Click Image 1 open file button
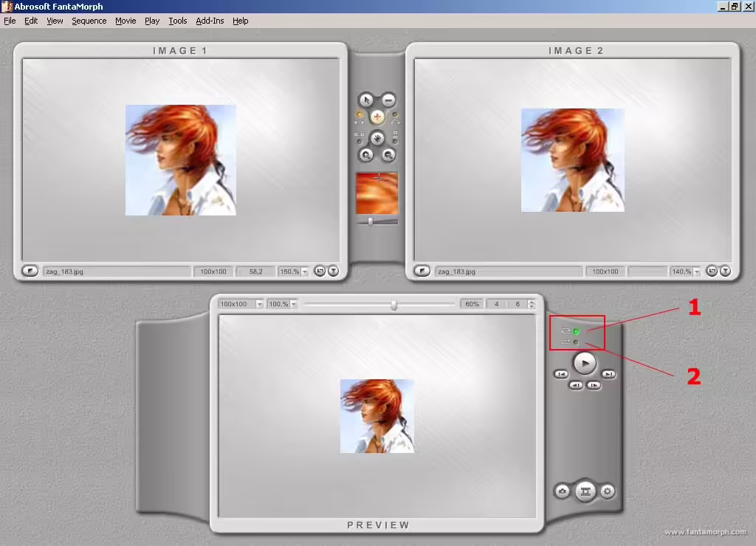Image resolution: width=756 pixels, height=546 pixels. (30, 271)
